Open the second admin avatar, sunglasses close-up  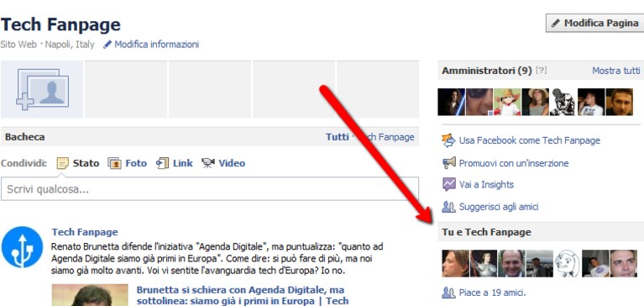point(479,102)
